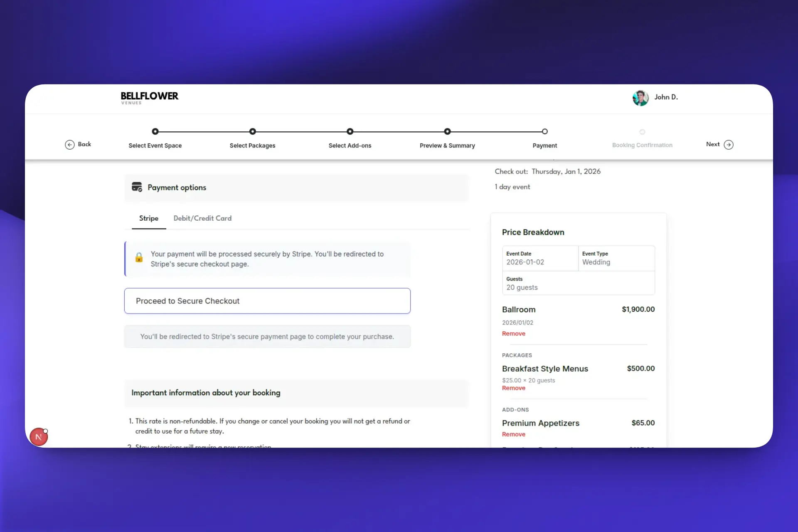Open the red N badge icon
This screenshot has width=798, height=532.
click(39, 437)
